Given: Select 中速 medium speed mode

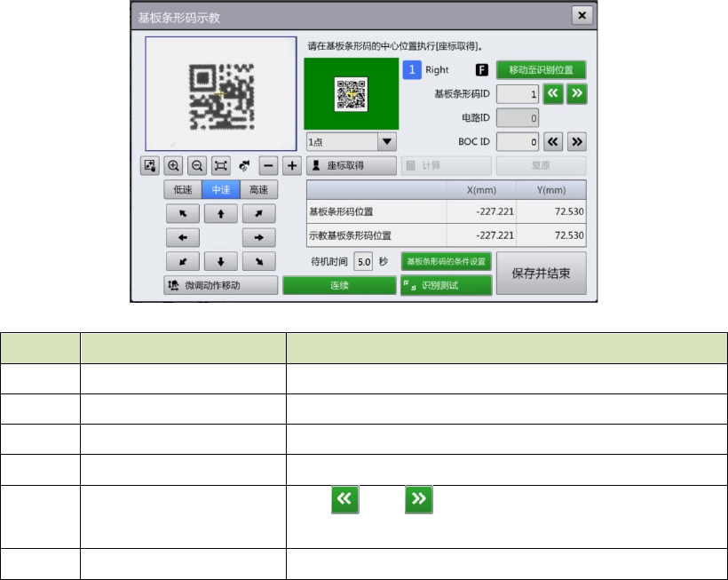Looking at the screenshot, I should click(x=221, y=189).
